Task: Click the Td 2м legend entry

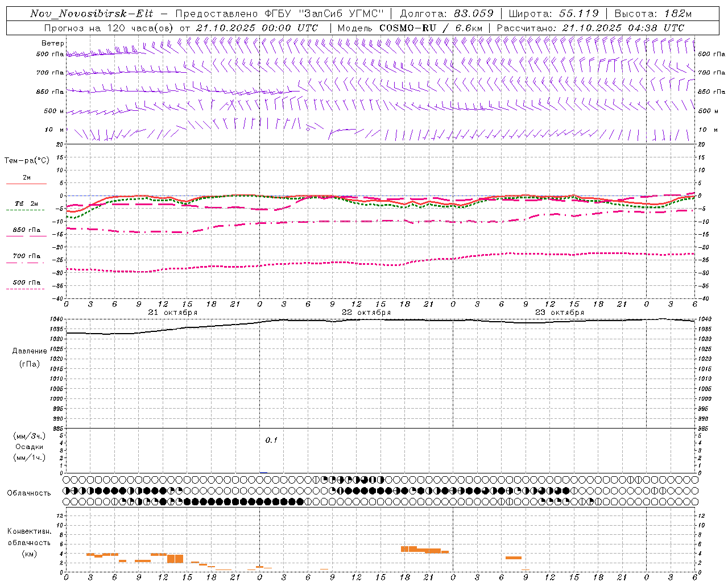Action: pos(27,203)
